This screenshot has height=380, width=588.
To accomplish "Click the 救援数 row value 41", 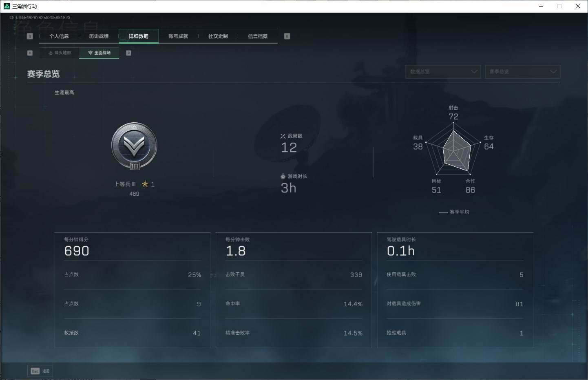I will [197, 333].
